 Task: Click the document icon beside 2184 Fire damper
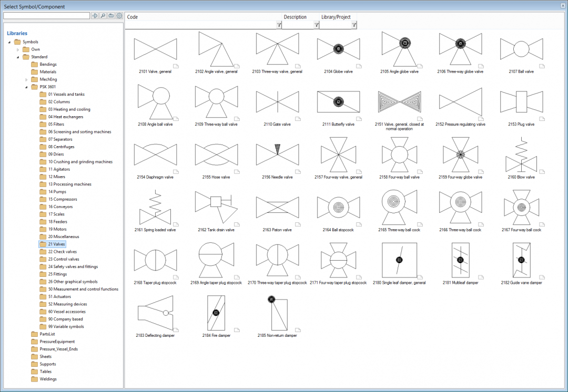237,331
